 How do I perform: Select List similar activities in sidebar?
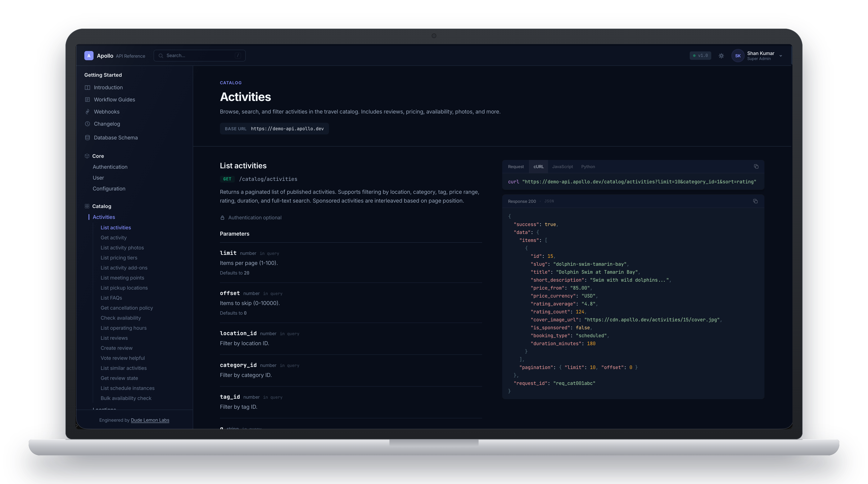[123, 368]
